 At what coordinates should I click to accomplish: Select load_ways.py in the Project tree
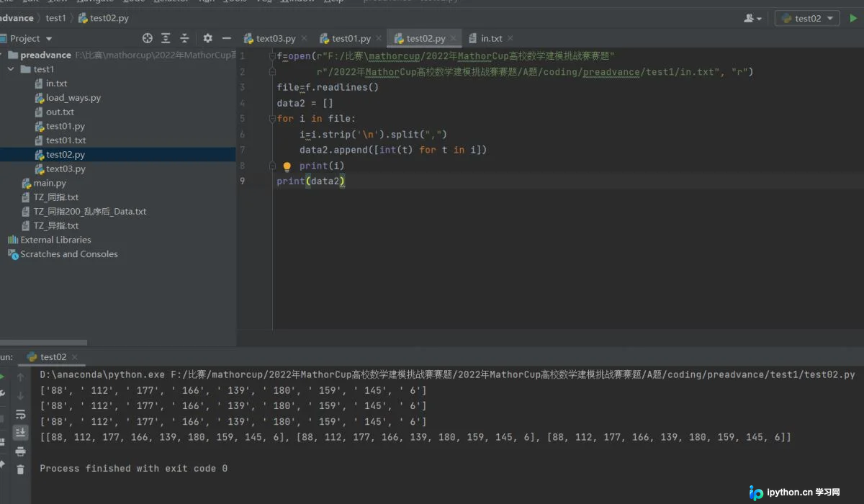(73, 98)
